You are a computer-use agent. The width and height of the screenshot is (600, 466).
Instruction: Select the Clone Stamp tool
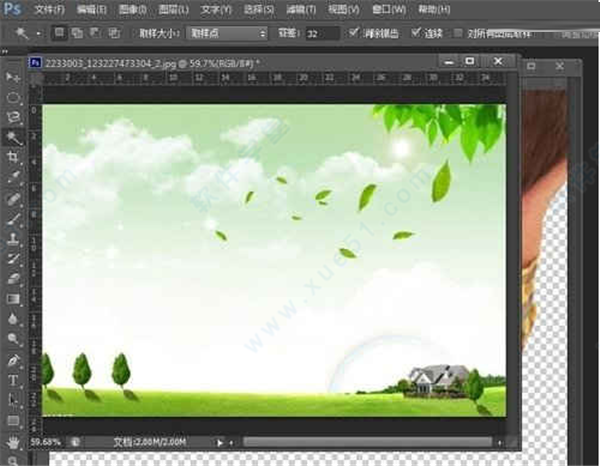13,238
